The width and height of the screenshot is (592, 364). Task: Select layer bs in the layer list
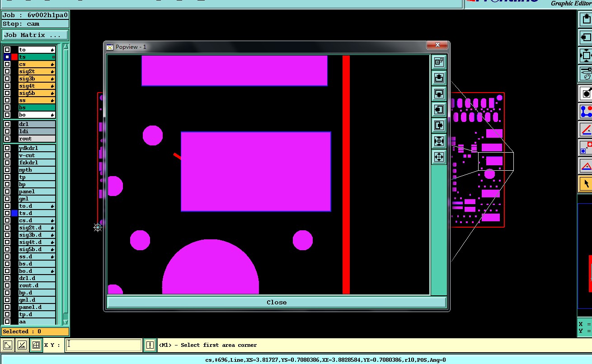pos(37,107)
